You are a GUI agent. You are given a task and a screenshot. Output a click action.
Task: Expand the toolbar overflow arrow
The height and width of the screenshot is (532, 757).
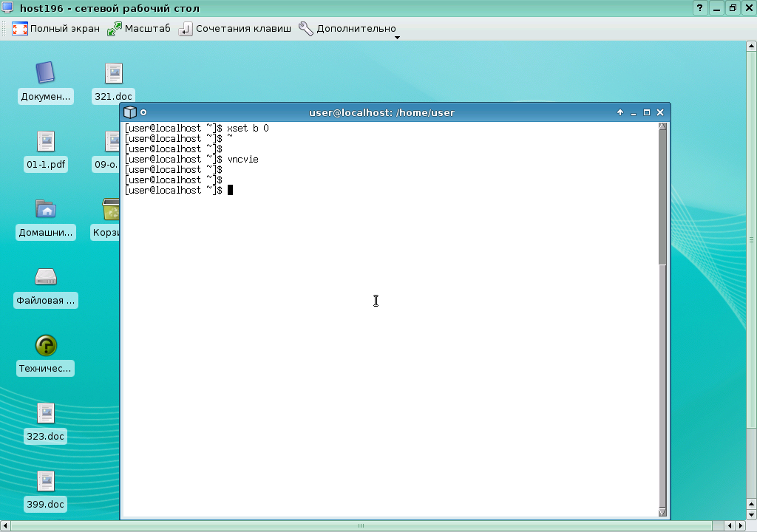[397, 38]
